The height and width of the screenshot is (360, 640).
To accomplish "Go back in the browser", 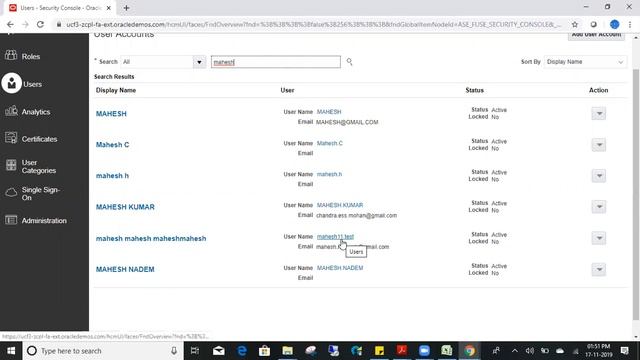I will (x=10, y=24).
